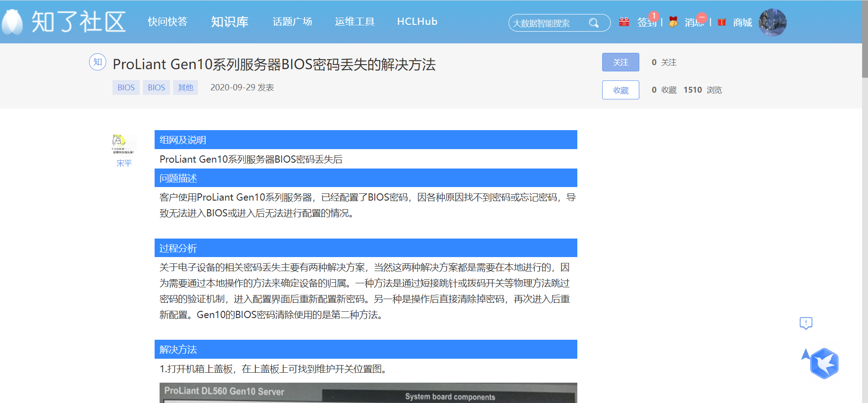
Task: Open the user profile avatar
Action: pyautogui.click(x=772, y=22)
